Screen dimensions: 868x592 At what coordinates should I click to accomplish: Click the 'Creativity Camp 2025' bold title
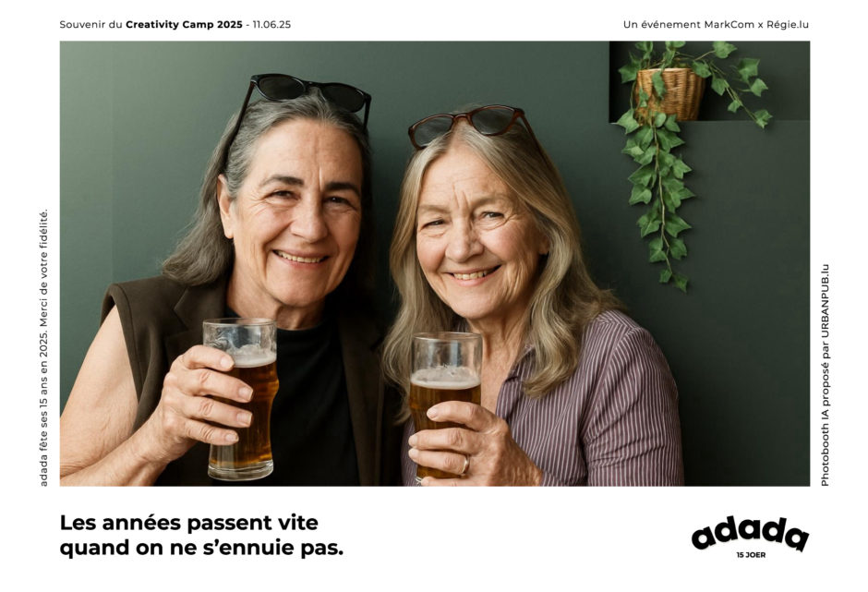coord(184,24)
